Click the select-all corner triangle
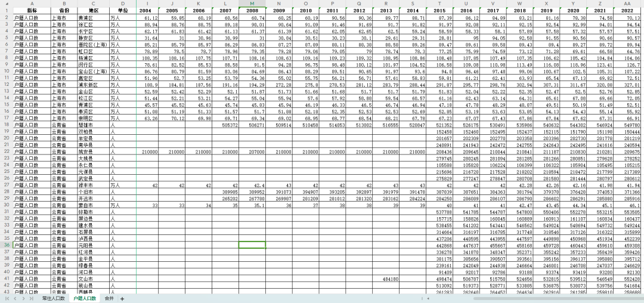 [x=5, y=4]
